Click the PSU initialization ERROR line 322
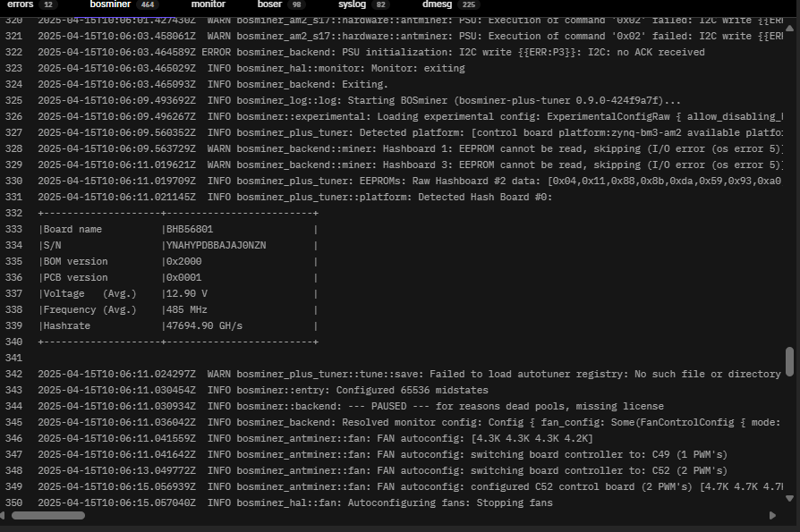800x532 pixels. tap(371, 53)
